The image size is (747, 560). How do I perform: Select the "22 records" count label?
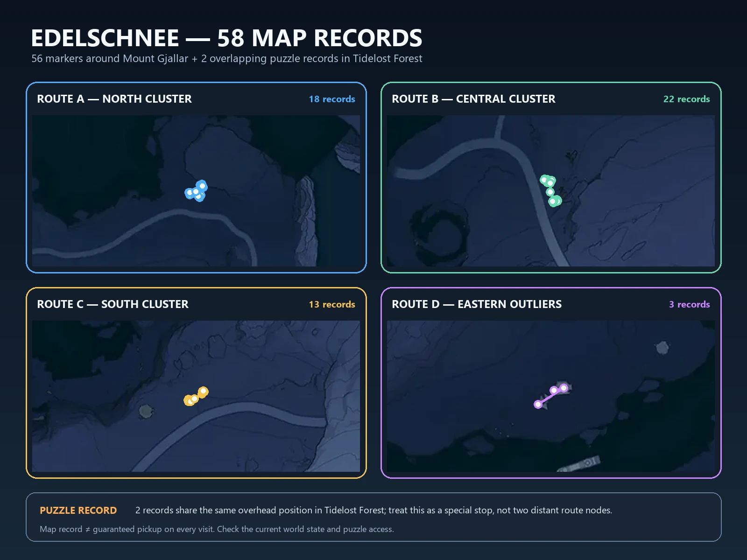[x=687, y=99]
